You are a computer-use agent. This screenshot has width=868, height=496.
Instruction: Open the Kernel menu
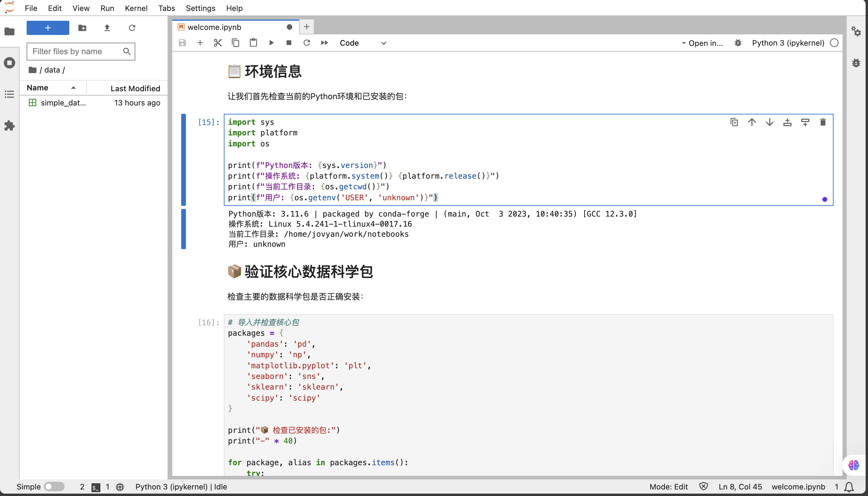[x=136, y=8]
